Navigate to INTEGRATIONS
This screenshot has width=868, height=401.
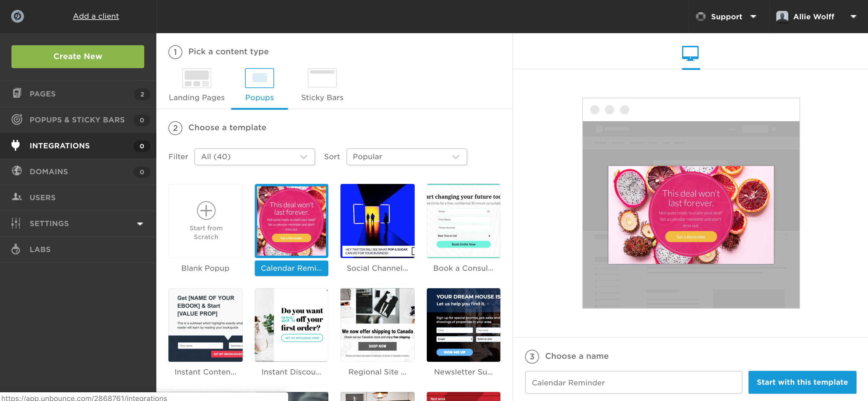(60, 146)
